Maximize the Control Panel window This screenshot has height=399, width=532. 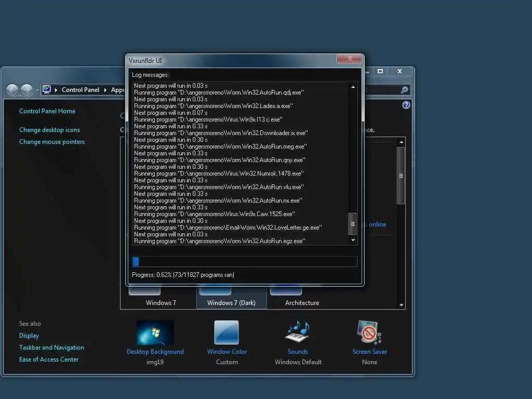pos(380,71)
